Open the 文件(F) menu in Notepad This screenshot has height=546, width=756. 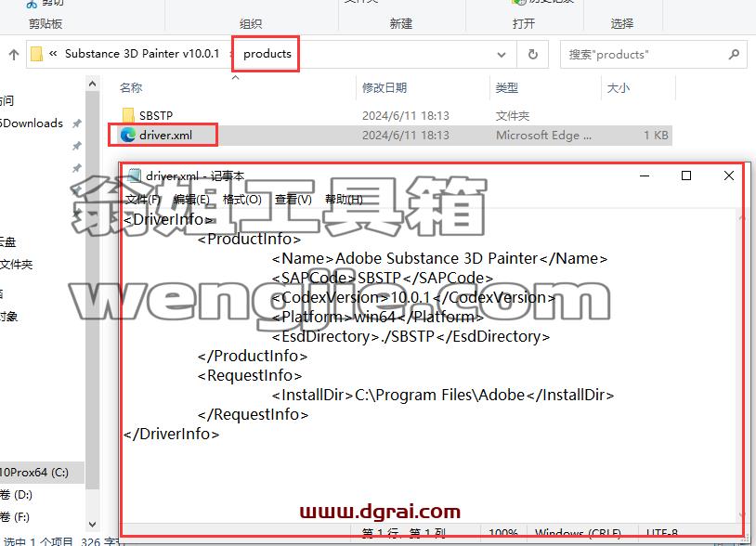pyautogui.click(x=143, y=199)
